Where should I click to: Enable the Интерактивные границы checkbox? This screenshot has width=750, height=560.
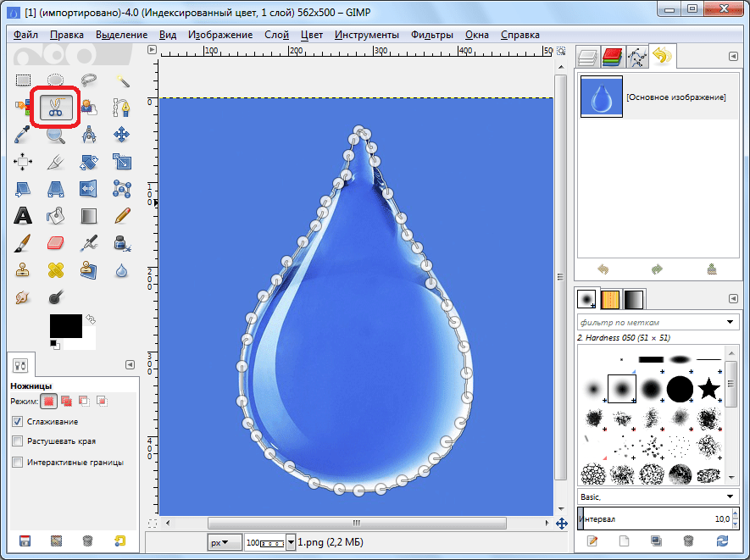pyautogui.click(x=18, y=462)
